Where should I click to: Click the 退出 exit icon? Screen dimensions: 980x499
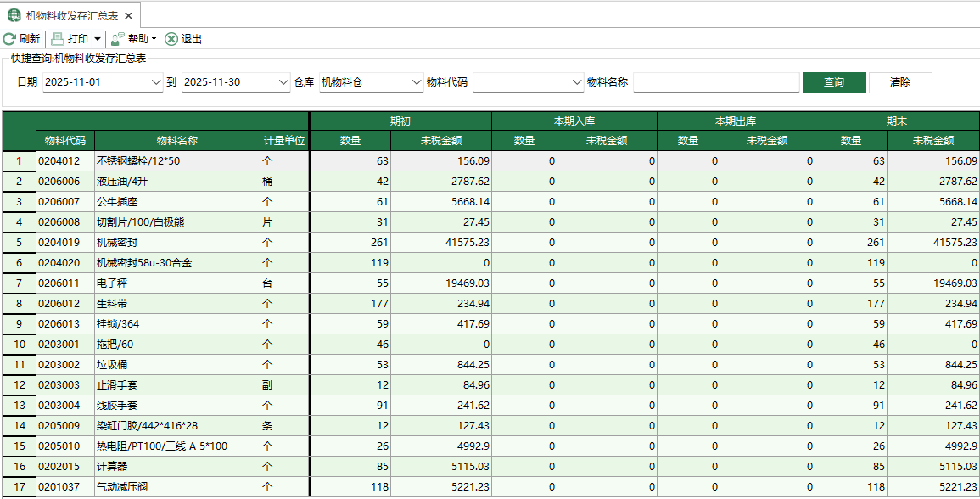click(x=170, y=38)
